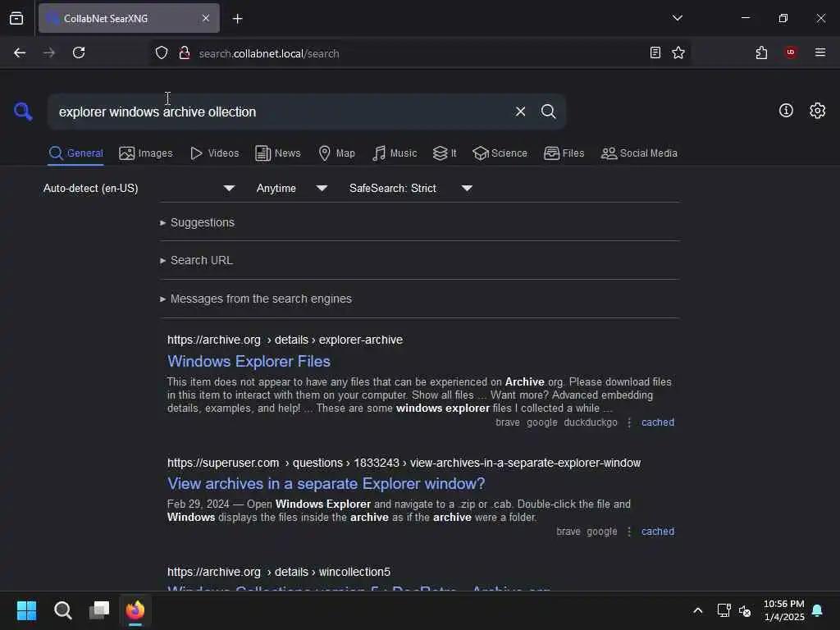Open more options for superuser result
Viewport: 840px width, 630px height.
pos(629,532)
